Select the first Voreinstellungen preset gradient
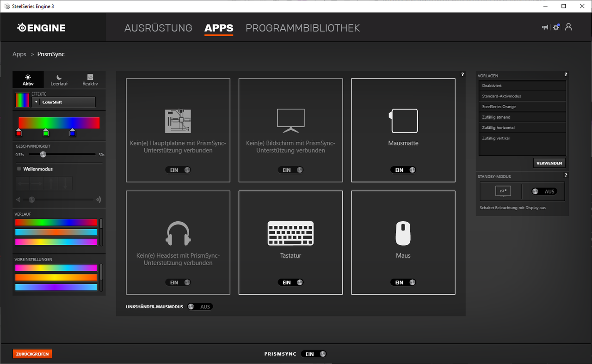The image size is (592, 364). tap(56, 267)
